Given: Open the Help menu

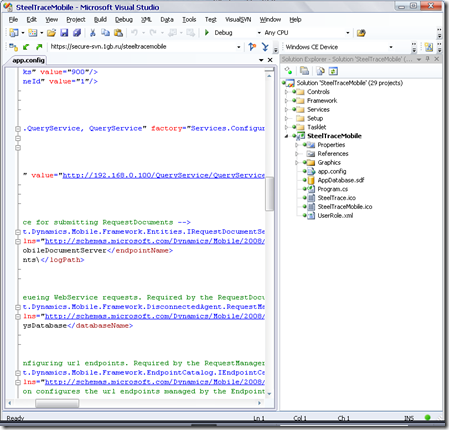Looking at the screenshot, I should click(295, 20).
